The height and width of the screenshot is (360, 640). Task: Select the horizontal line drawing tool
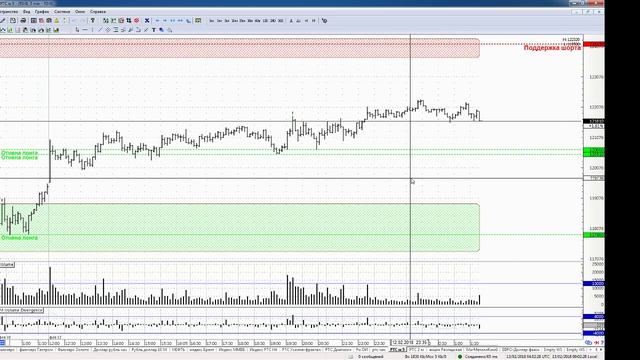click(x=85, y=30)
